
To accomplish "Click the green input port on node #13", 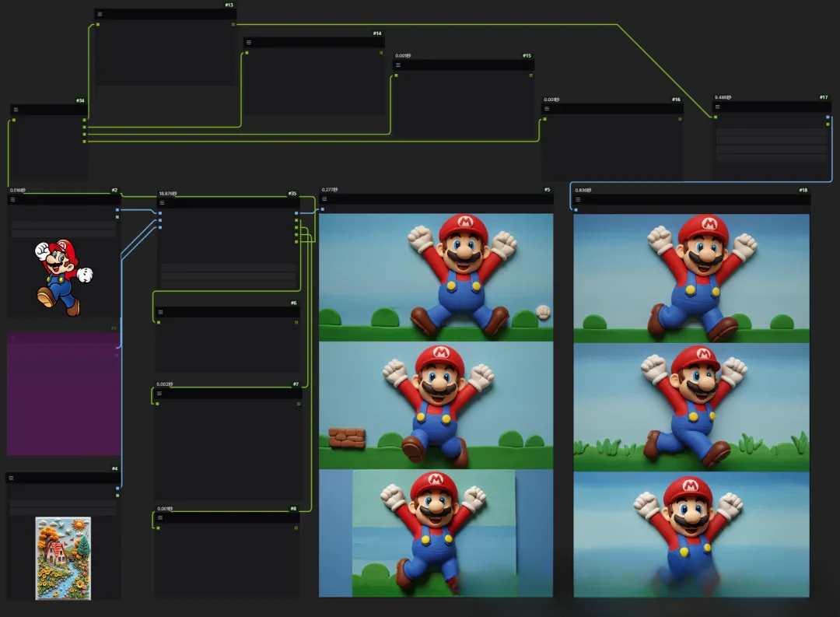I will [97, 25].
